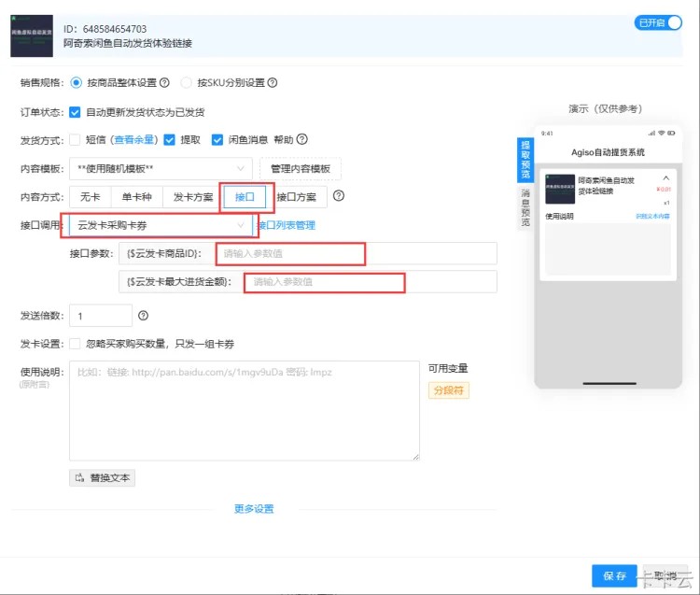
Task: Click the ID: 648584654703 text
Action: coord(105,29)
